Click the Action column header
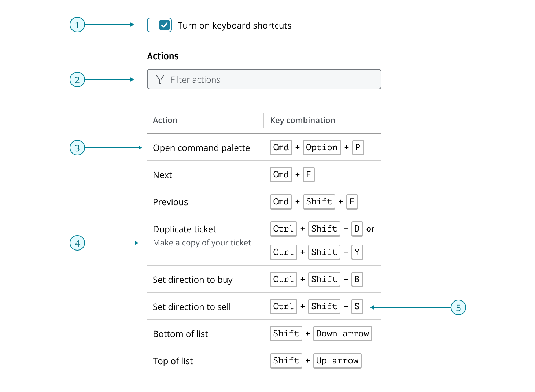The height and width of the screenshot is (392, 535). (165, 120)
